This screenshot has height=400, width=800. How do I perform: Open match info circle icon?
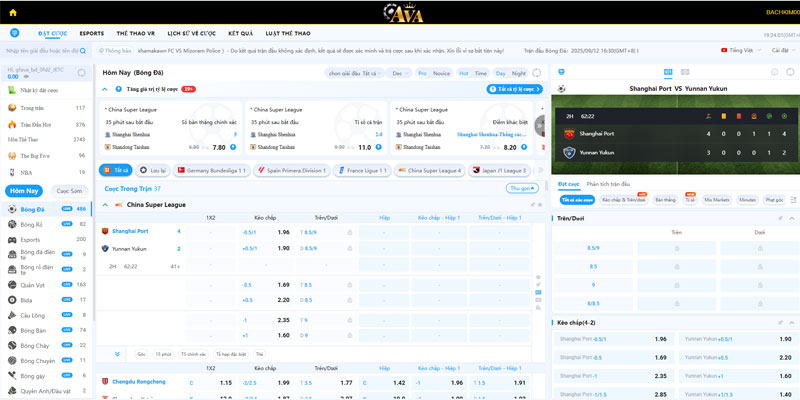774,72
